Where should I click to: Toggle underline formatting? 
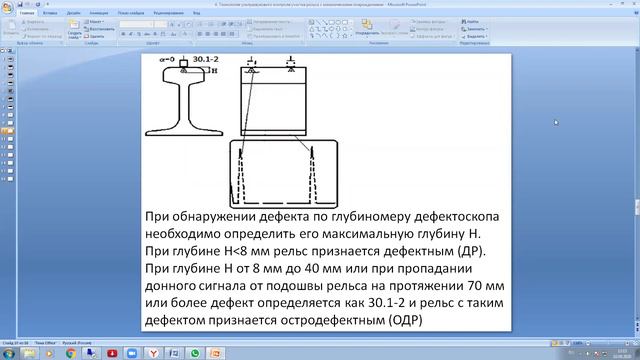[139, 34]
